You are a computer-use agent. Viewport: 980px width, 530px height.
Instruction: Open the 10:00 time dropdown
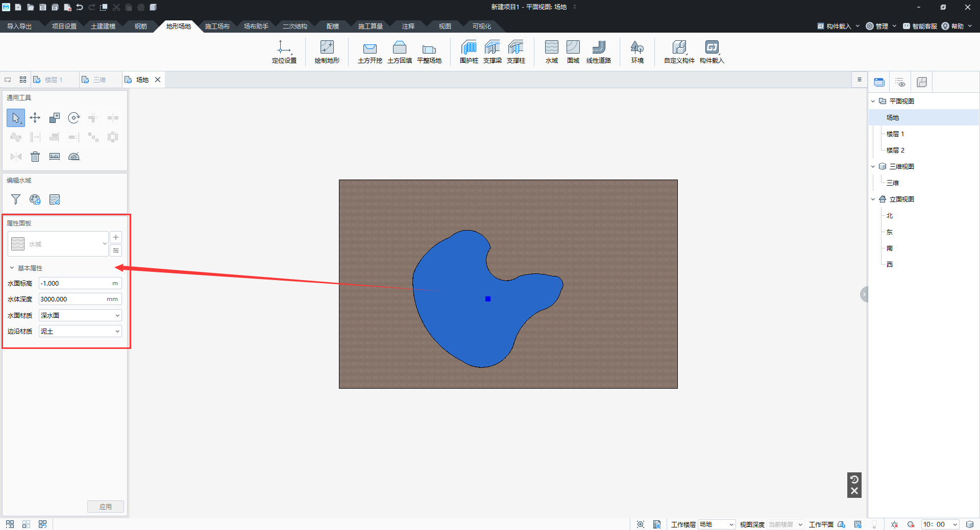(x=940, y=524)
